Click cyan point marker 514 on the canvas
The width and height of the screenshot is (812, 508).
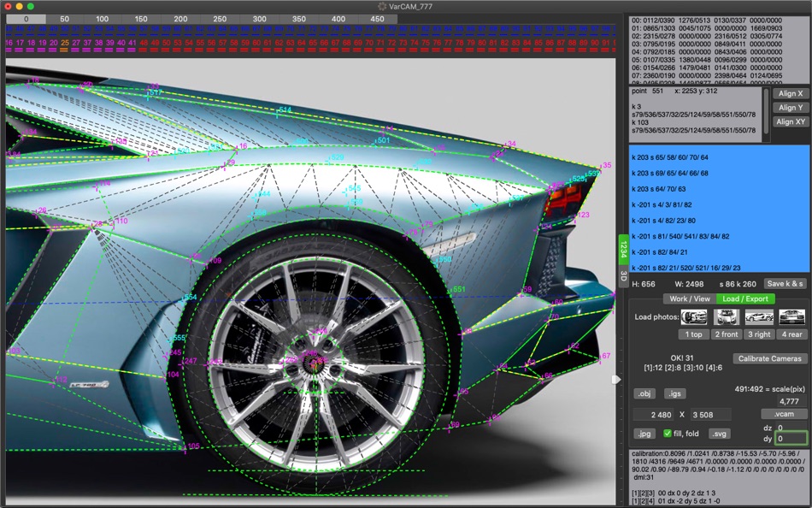tap(284, 110)
